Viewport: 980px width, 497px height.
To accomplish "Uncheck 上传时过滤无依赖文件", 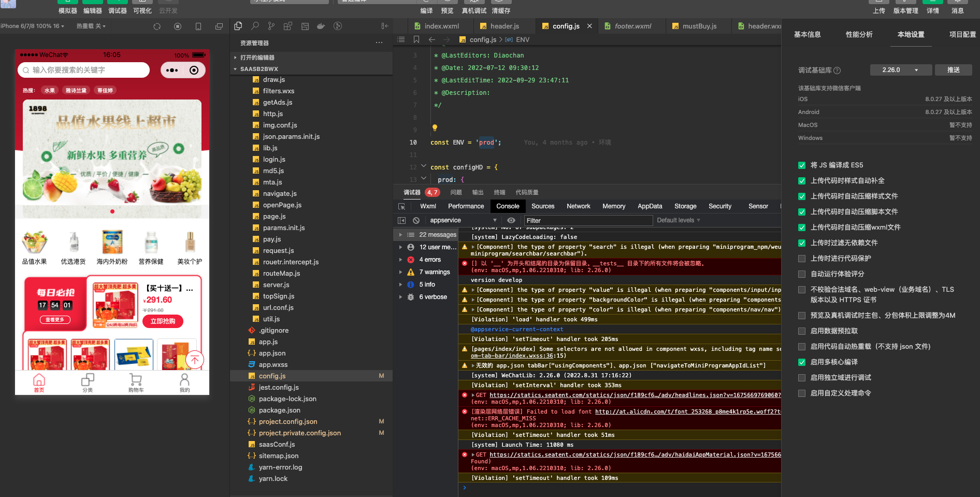I will pos(802,243).
